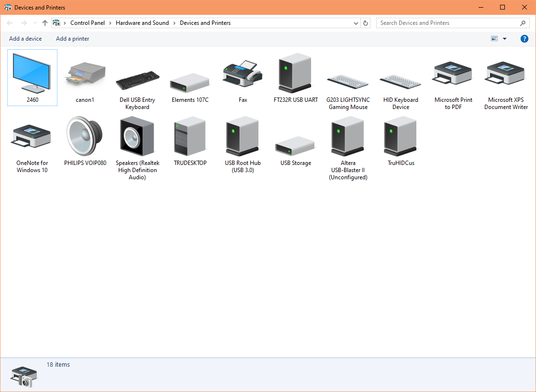This screenshot has width=536, height=392.
Task: Click the Add a printer button
Action: tap(72, 39)
